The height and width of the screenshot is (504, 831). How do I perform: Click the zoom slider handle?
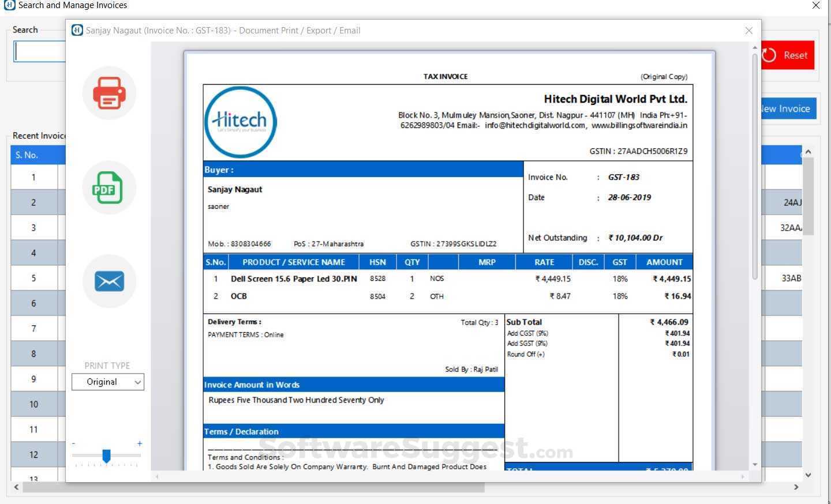[106, 456]
